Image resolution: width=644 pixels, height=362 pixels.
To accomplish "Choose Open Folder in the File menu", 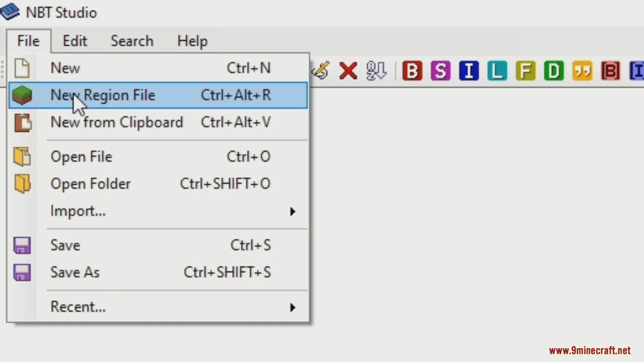I will click(x=158, y=184).
